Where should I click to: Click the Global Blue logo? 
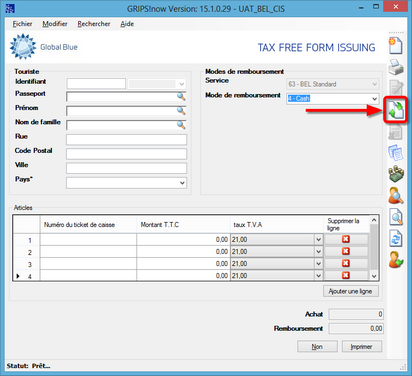pos(44,47)
